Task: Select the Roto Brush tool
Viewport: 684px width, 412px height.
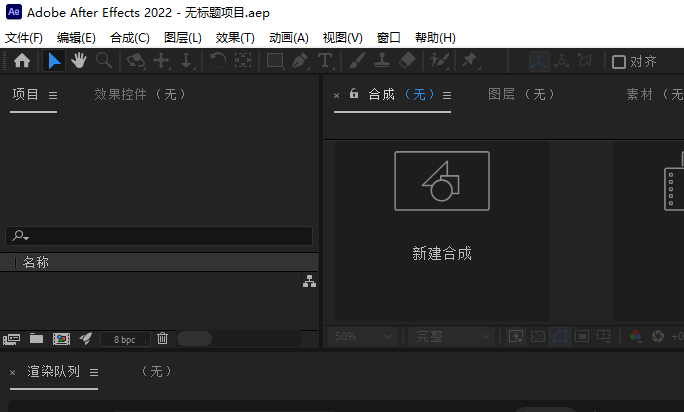Action: tap(439, 61)
